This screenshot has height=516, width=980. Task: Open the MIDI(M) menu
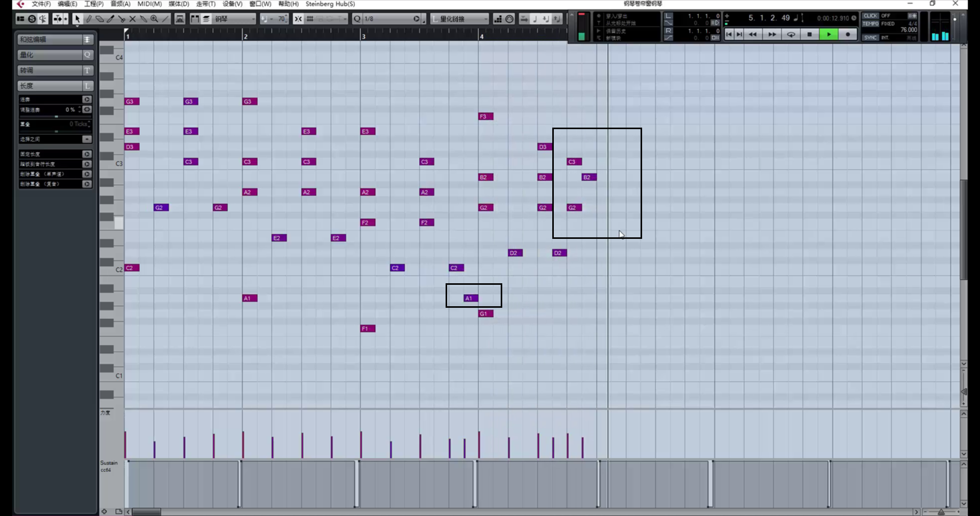150,4
